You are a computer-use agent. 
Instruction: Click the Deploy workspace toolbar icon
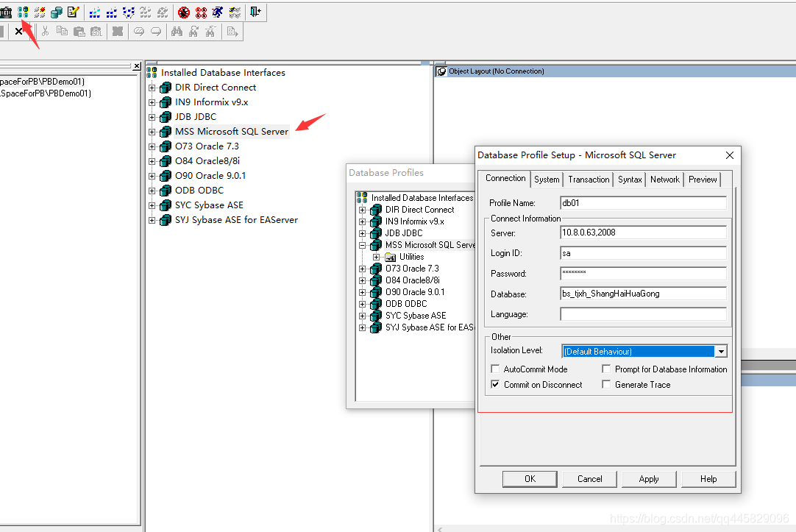pyautogui.click(x=129, y=13)
